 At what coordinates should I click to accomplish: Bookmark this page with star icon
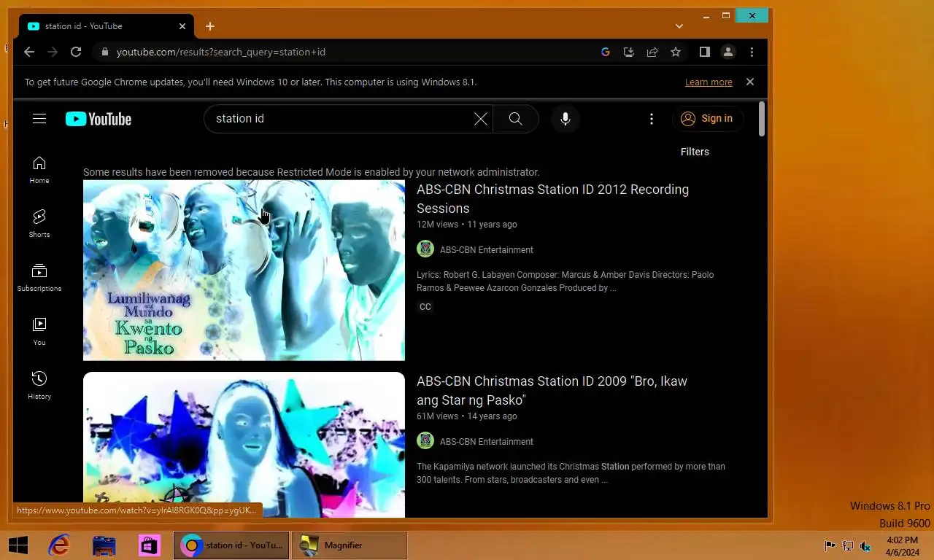[x=676, y=52]
